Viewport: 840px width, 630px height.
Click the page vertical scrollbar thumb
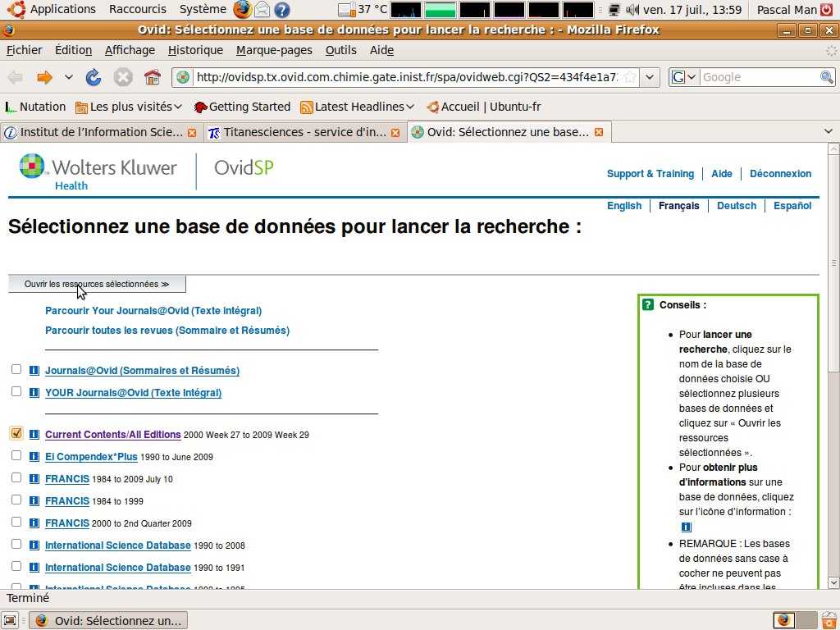(x=833, y=262)
